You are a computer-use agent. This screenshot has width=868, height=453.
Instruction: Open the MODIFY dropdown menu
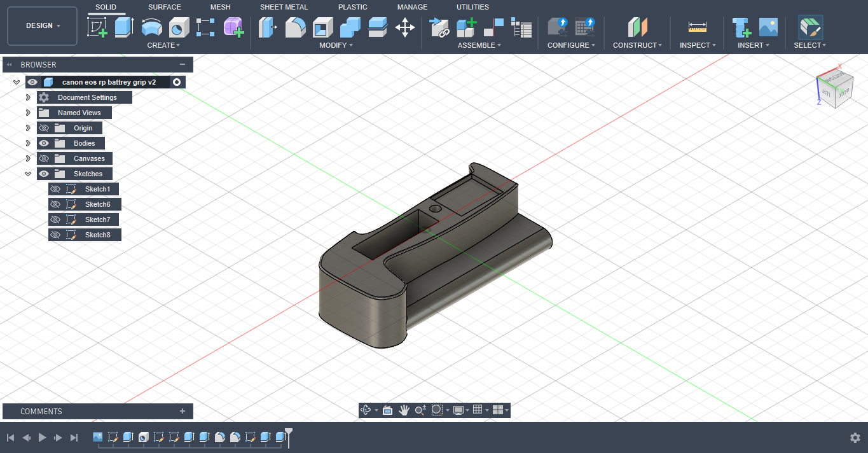click(336, 45)
